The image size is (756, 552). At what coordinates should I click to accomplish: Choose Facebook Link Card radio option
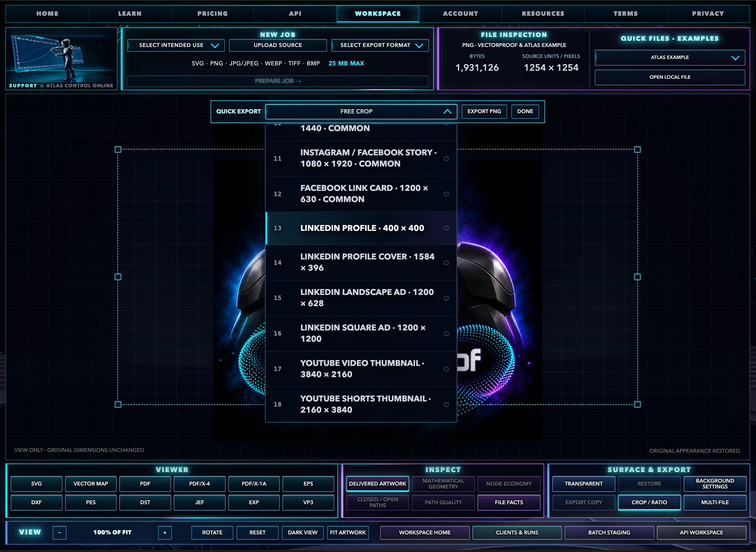pos(446,194)
